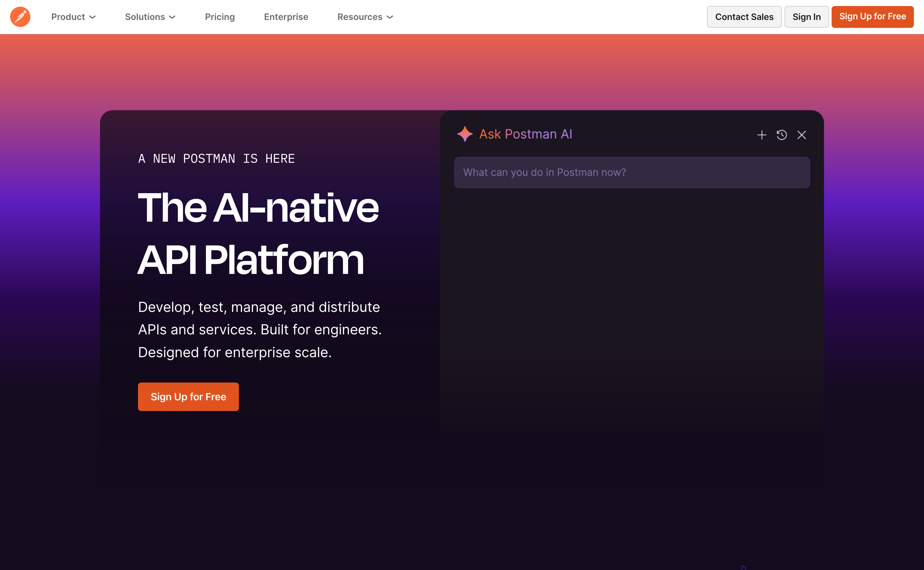Click 'A NEW POSTMAN IS HERE' text
The image size is (924, 570).
(216, 159)
